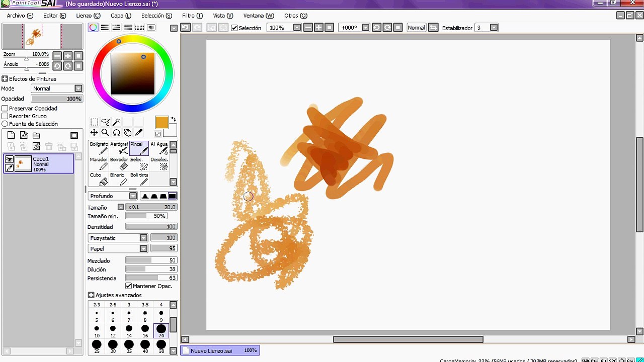Open the zoom percentage dropdown in toolbar
Screen dimensions: 644x362
(297, 28)
